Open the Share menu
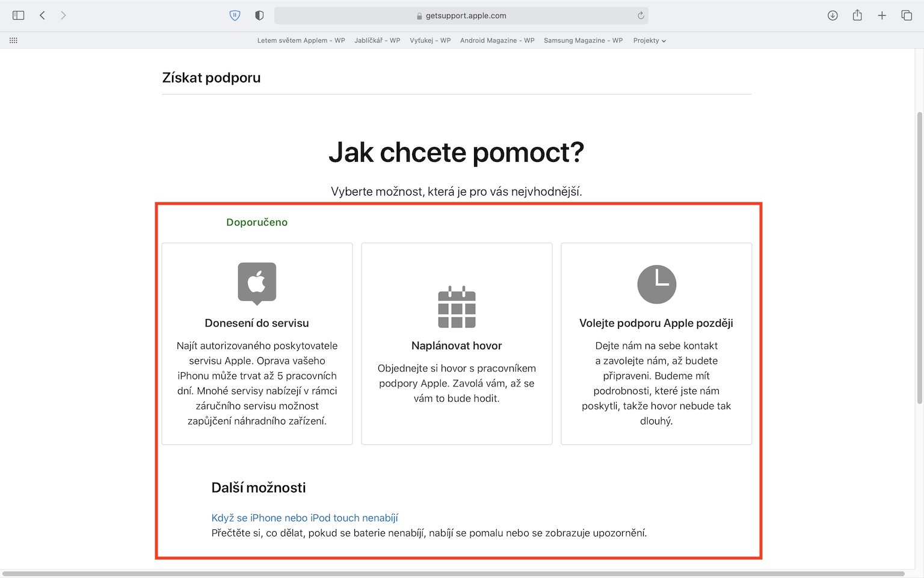Image resolution: width=924 pixels, height=578 pixels. click(857, 16)
